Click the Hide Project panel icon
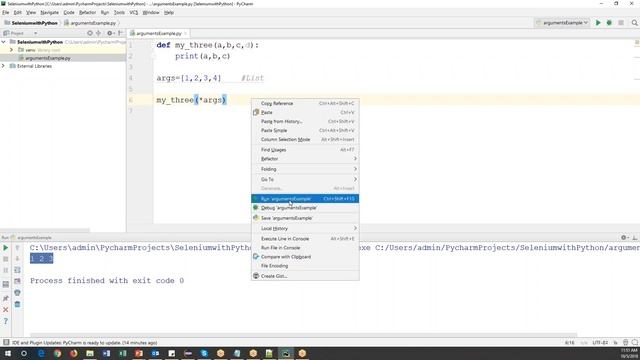This screenshot has height=360, width=640. click(x=120, y=33)
